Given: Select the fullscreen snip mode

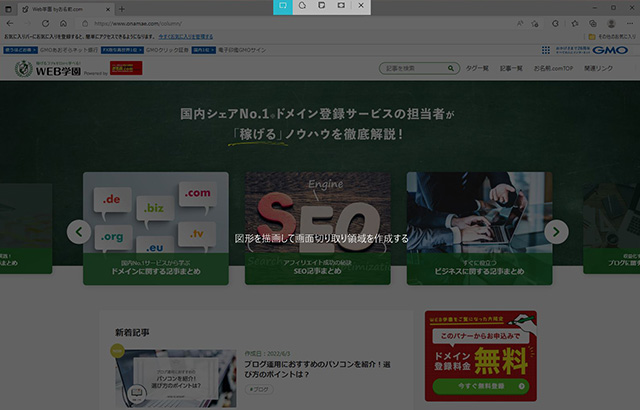Looking at the screenshot, I should (x=341, y=6).
